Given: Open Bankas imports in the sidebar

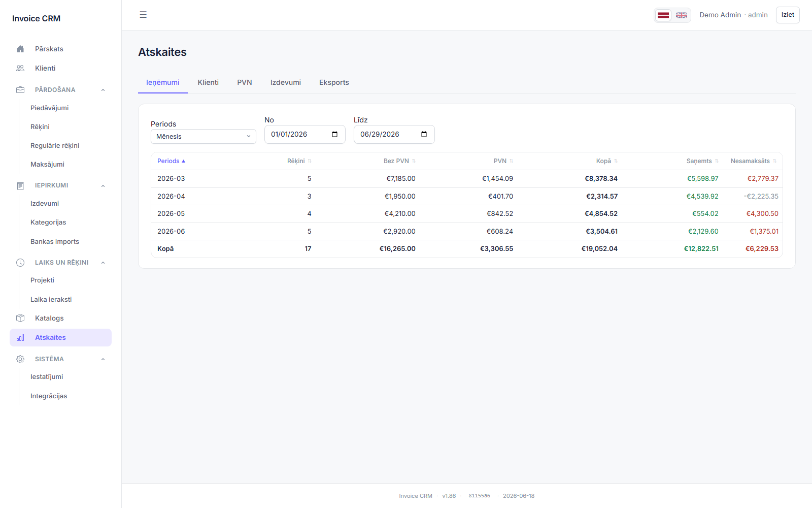Looking at the screenshot, I should click(55, 241).
